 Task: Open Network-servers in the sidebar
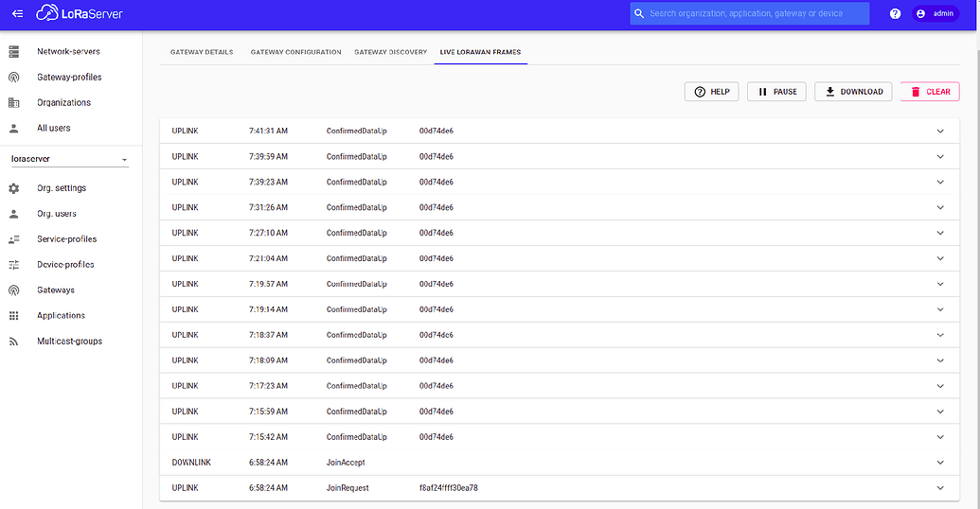coord(68,52)
